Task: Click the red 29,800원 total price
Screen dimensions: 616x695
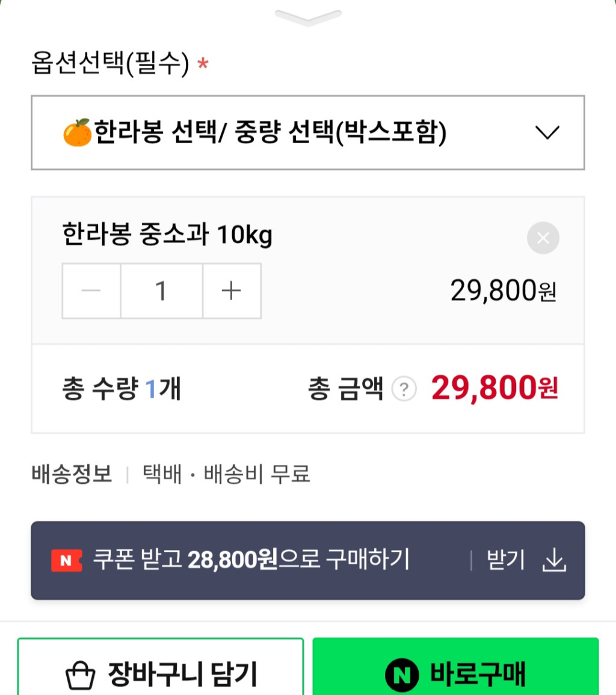Action: click(494, 389)
